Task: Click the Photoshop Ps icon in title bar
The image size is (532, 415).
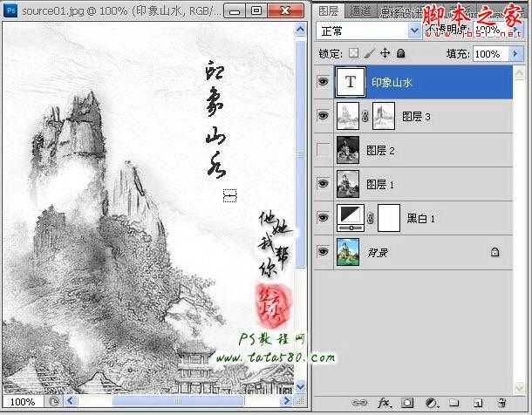Action: (x=10, y=10)
